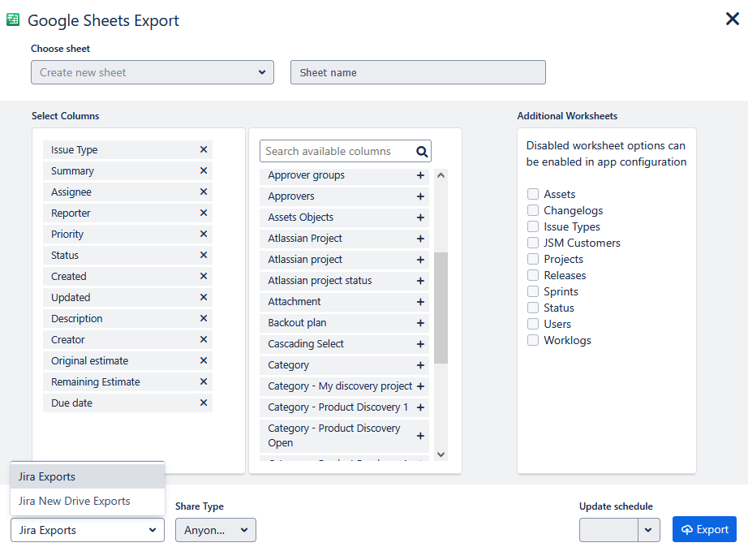Add the Approvers column
The image size is (748, 560).
pos(420,196)
